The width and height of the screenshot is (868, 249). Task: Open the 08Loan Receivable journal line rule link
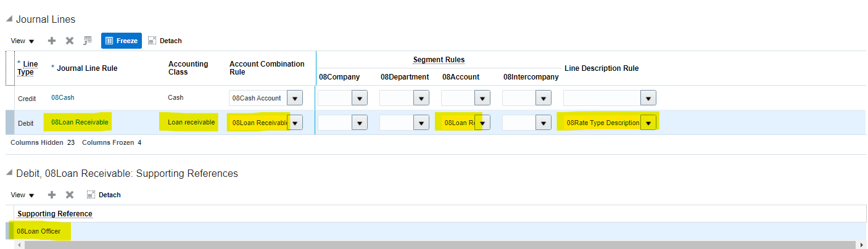click(x=80, y=122)
